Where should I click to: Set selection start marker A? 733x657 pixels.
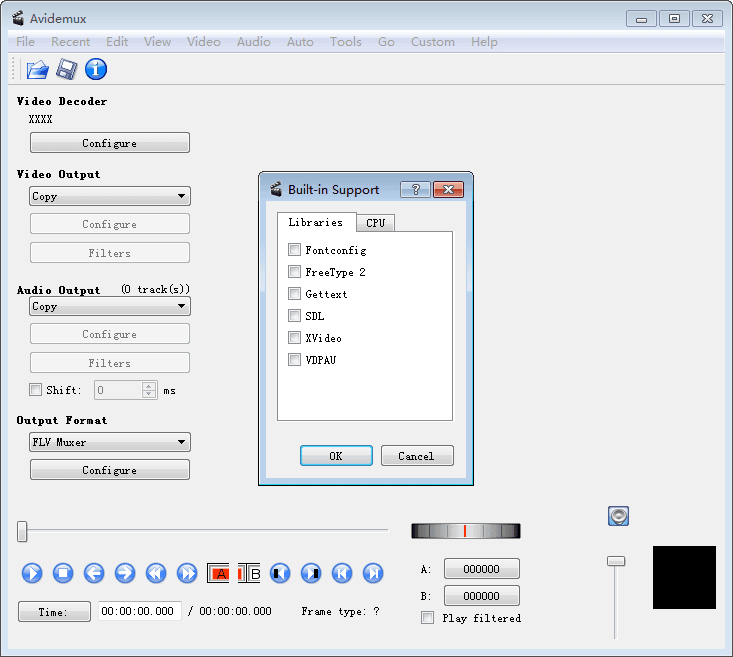point(218,573)
